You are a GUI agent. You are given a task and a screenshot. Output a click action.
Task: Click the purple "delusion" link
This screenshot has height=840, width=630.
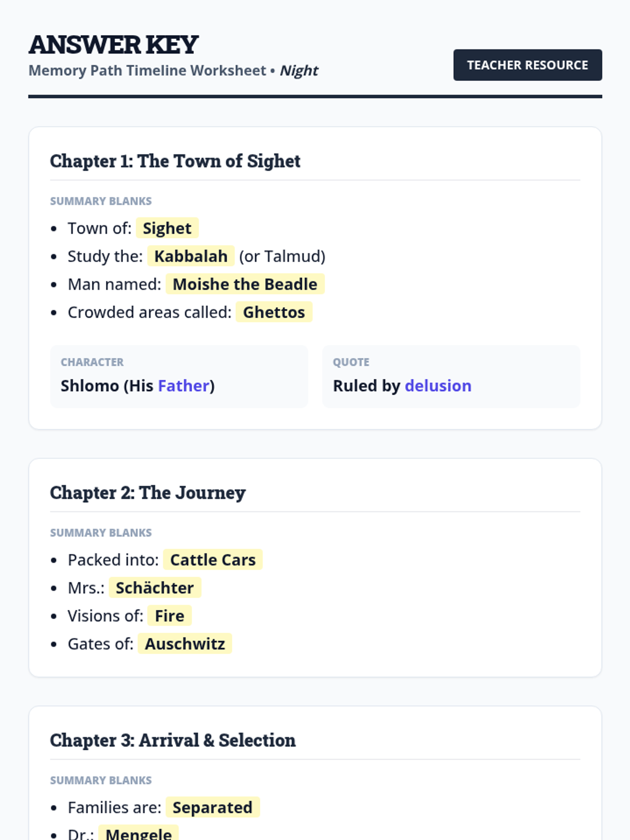438,386
